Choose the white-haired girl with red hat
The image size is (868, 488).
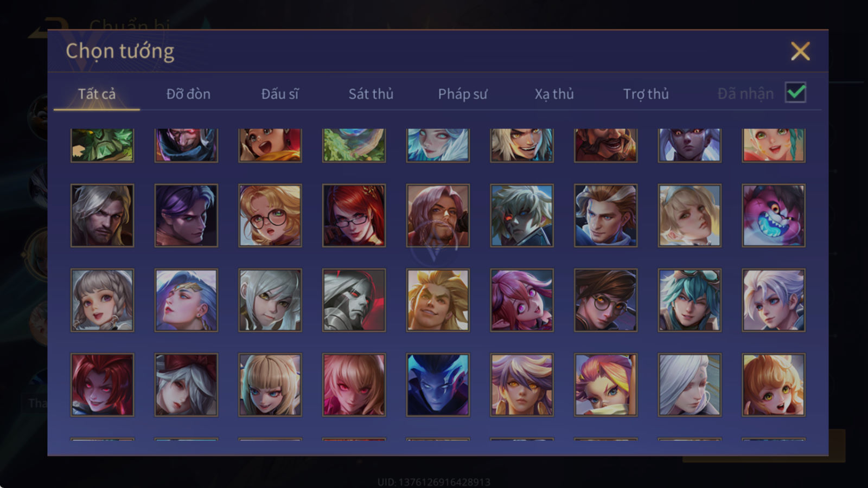tap(186, 385)
